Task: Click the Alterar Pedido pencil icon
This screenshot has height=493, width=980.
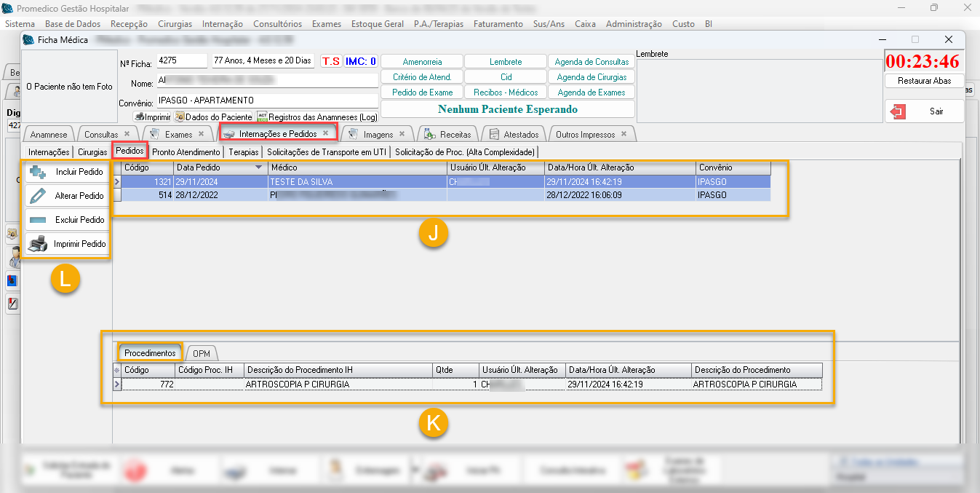Action: tap(37, 196)
